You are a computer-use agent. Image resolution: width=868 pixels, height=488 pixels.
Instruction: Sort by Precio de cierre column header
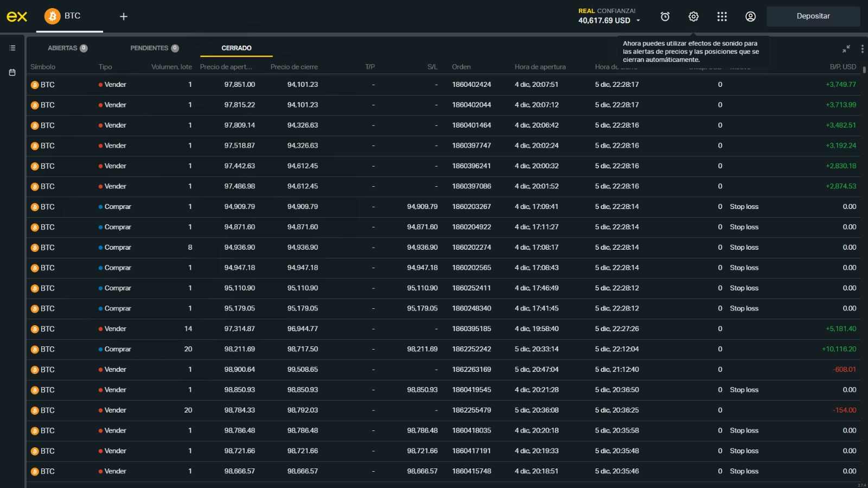click(x=294, y=67)
